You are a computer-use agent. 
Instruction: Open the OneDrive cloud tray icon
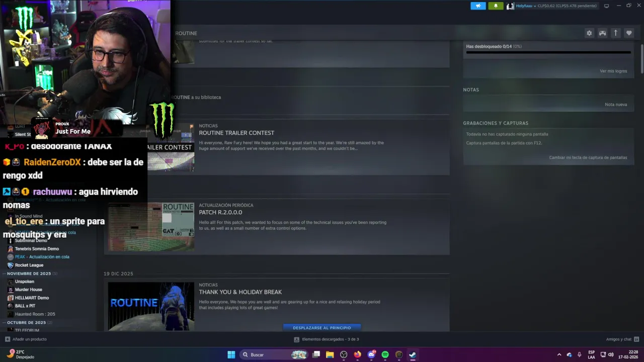[569, 354]
